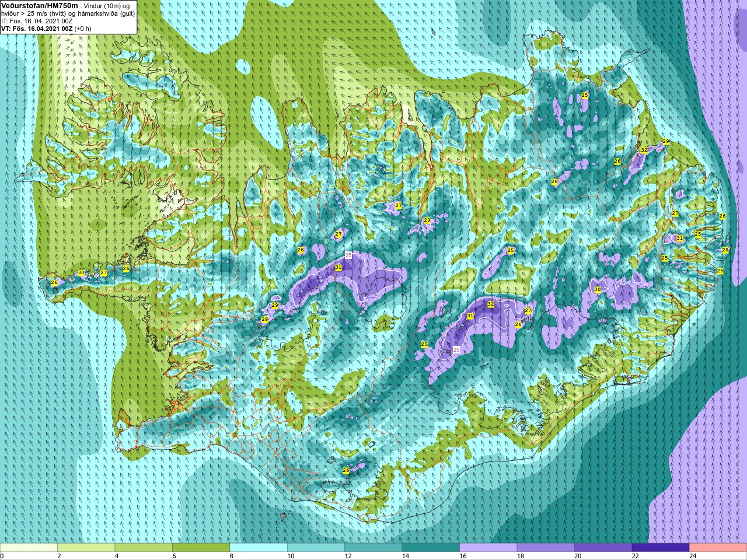Click the 6–8 m/s olive green legend swatch

201,548
